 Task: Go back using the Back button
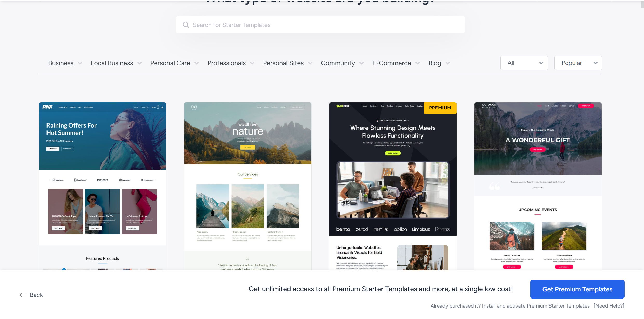click(x=31, y=295)
